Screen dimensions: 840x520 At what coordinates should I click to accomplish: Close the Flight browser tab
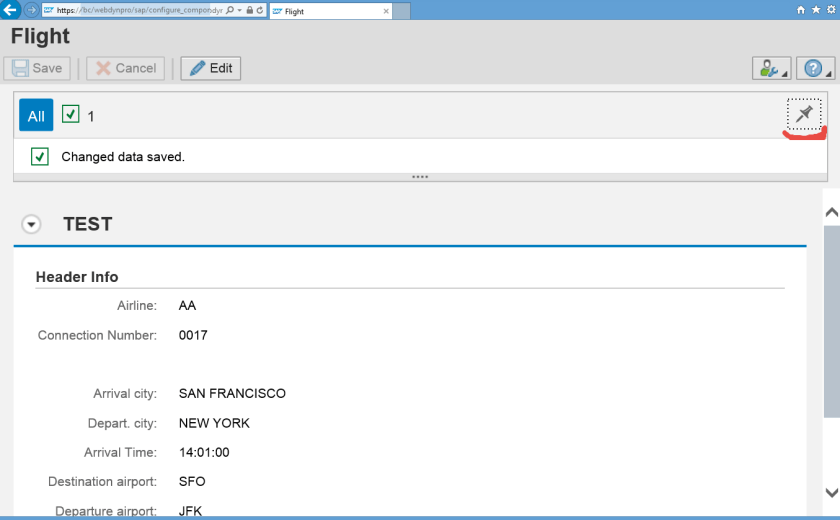coord(386,11)
